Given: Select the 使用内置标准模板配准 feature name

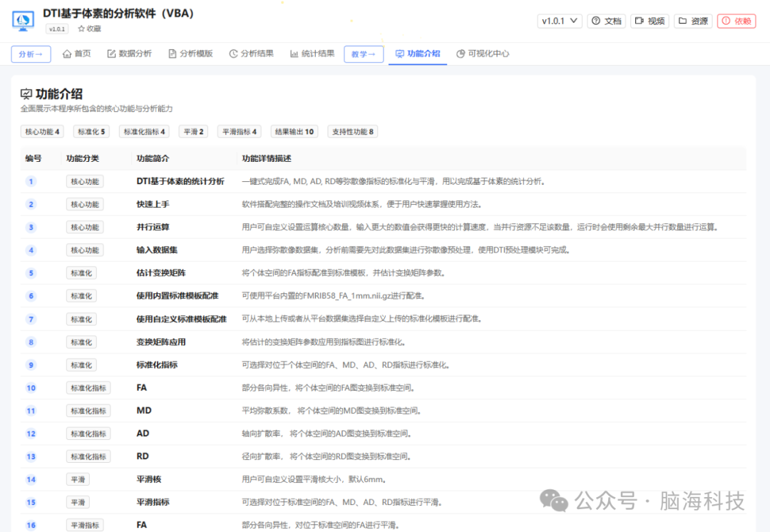Looking at the screenshot, I should (178, 296).
